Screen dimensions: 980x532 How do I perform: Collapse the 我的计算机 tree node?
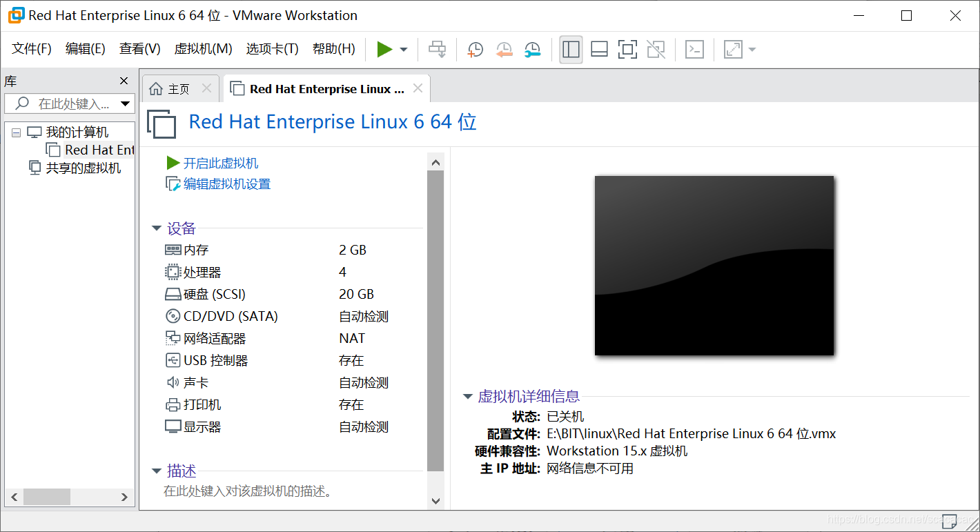tap(17, 132)
